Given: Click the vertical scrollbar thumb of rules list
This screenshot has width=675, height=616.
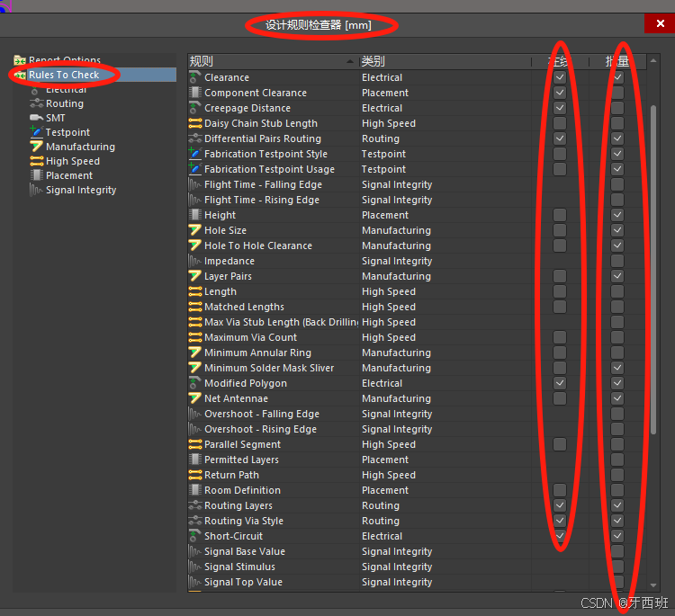Looking at the screenshot, I should coord(653,270).
